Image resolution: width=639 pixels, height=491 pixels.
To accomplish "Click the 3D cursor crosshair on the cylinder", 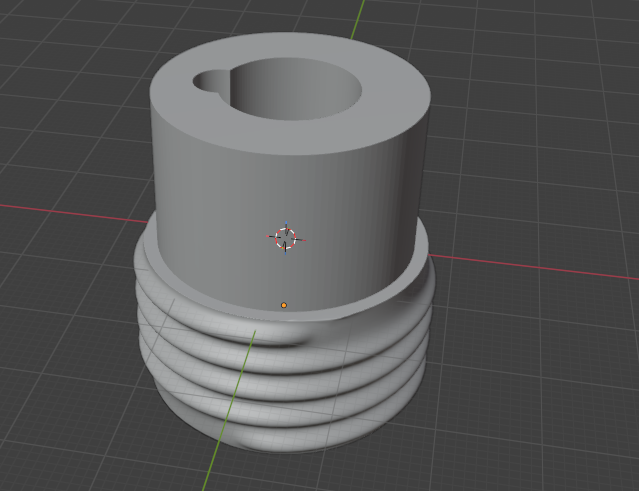I will tap(286, 238).
